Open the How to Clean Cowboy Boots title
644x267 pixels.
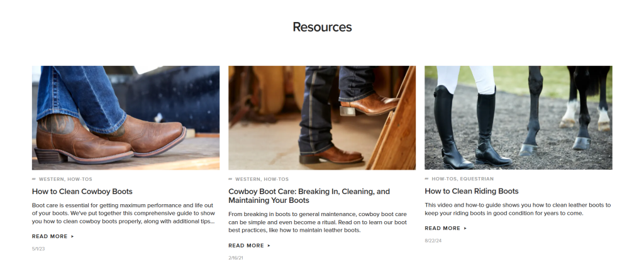point(82,191)
